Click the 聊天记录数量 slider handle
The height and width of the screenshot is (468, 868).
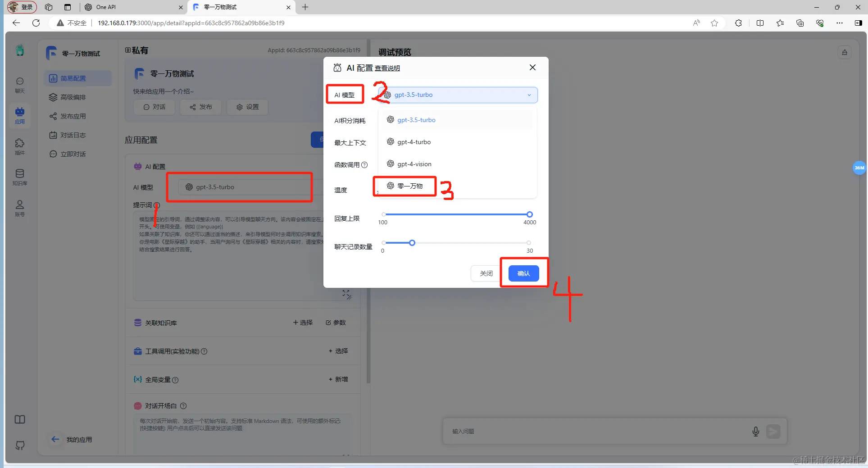pyautogui.click(x=412, y=243)
